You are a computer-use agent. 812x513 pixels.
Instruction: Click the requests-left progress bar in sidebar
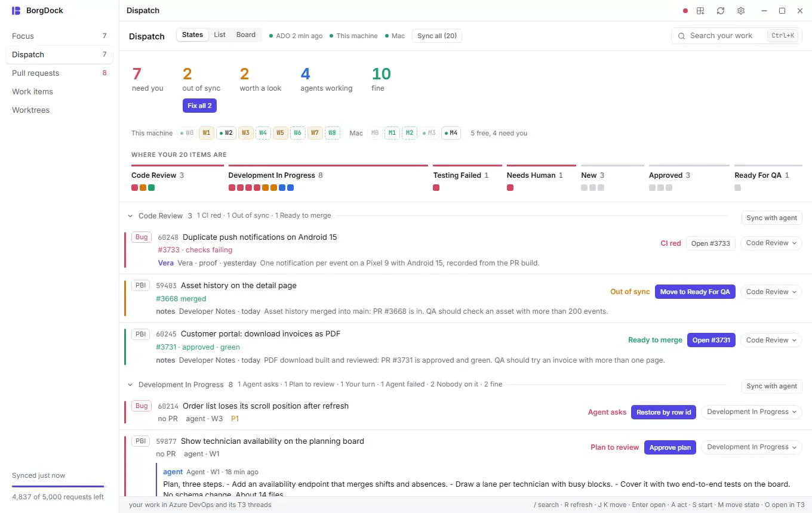59,487
